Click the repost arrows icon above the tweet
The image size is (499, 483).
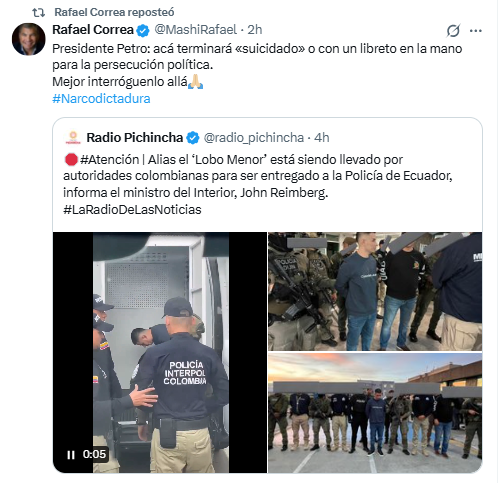tap(39, 13)
